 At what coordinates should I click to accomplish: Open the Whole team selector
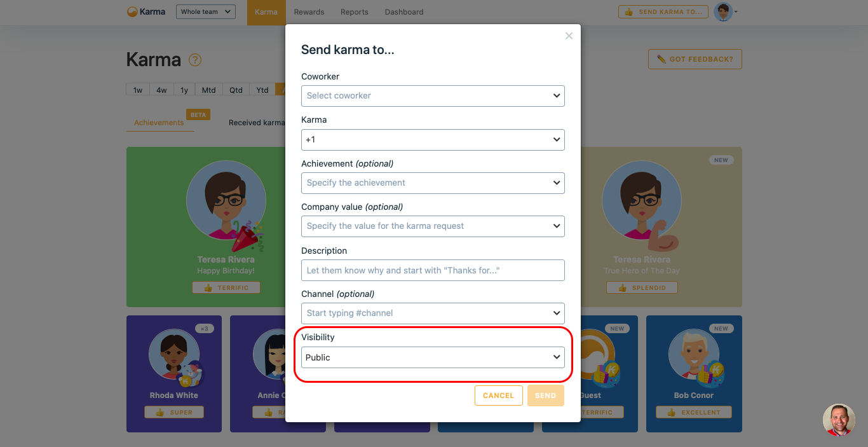(x=206, y=11)
